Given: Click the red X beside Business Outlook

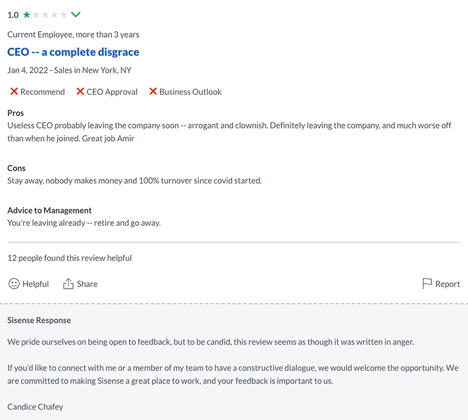Looking at the screenshot, I should (153, 91).
